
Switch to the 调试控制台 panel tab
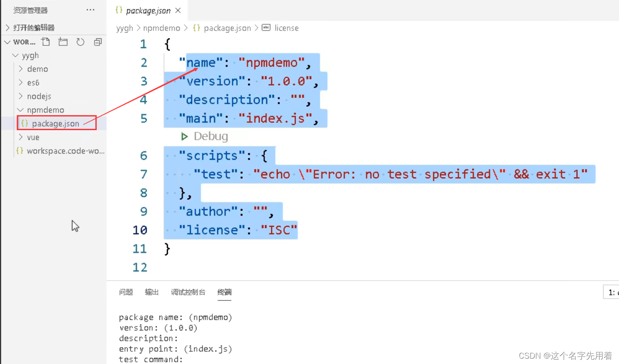188,292
